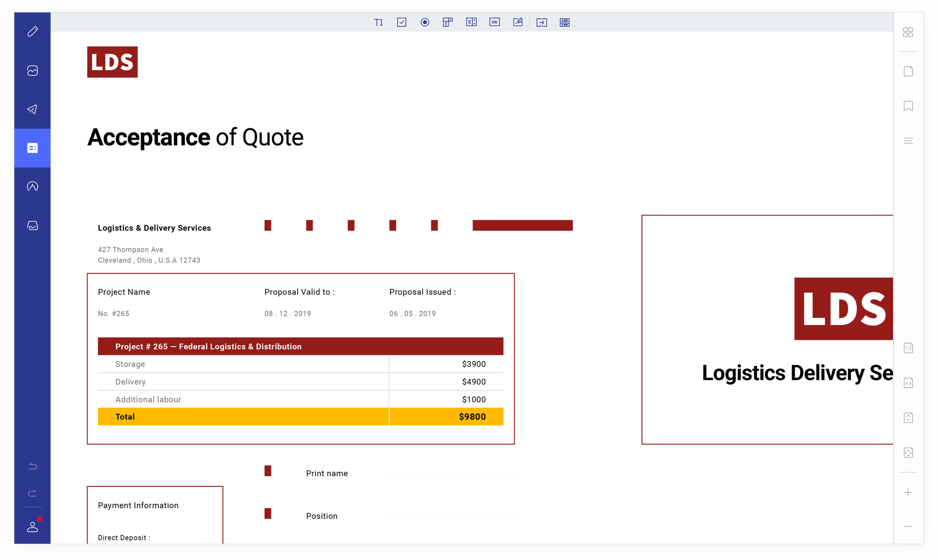The height and width of the screenshot is (560, 938).
Task: Open the pencil edit tool in sidebar
Action: [33, 32]
